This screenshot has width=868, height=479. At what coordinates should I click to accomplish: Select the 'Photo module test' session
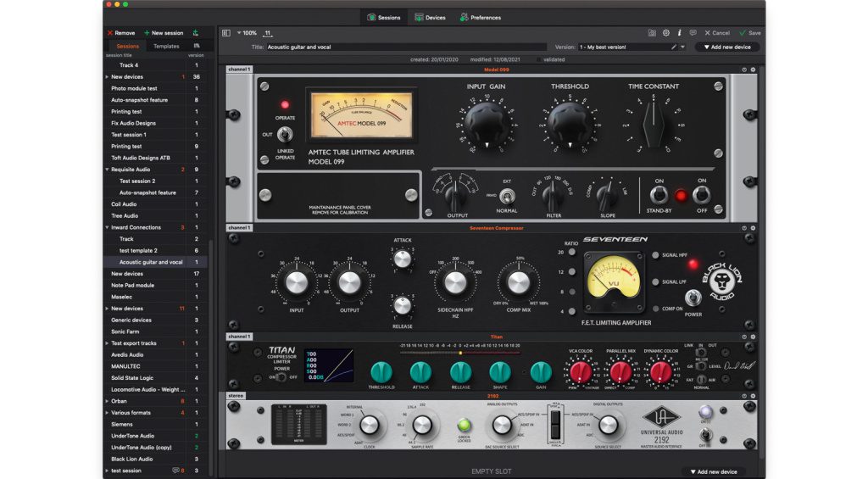pyautogui.click(x=155, y=89)
